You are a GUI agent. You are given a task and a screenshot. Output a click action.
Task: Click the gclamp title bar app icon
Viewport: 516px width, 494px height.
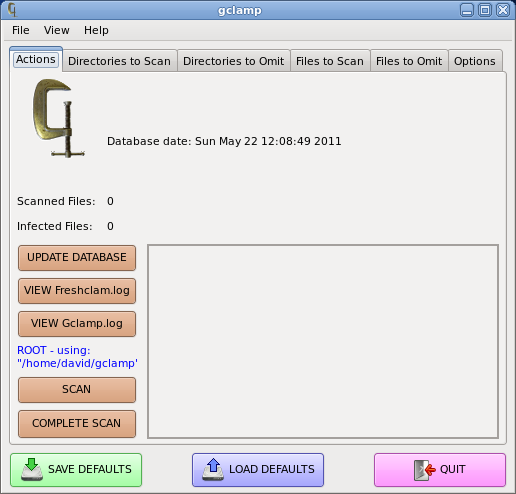(x=12, y=10)
